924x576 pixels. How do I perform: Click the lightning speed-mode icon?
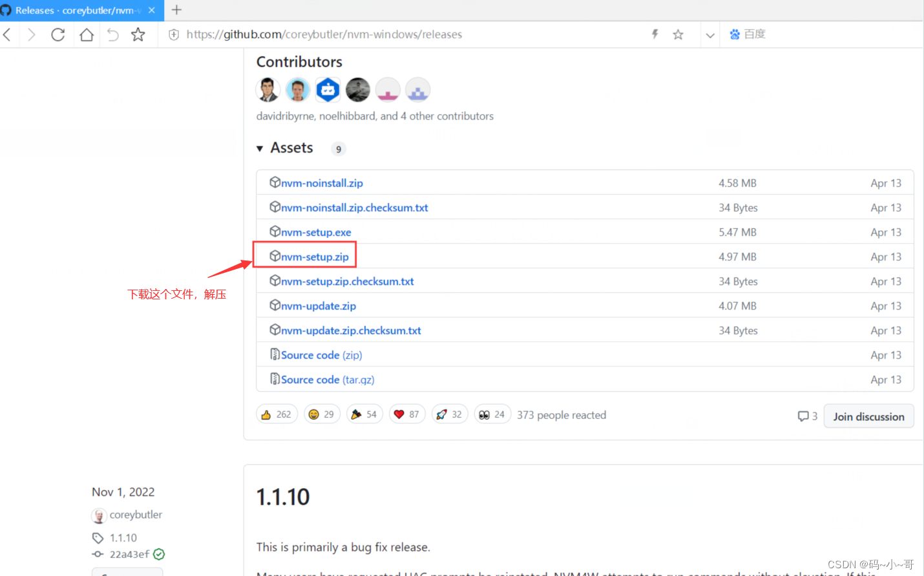tap(655, 34)
